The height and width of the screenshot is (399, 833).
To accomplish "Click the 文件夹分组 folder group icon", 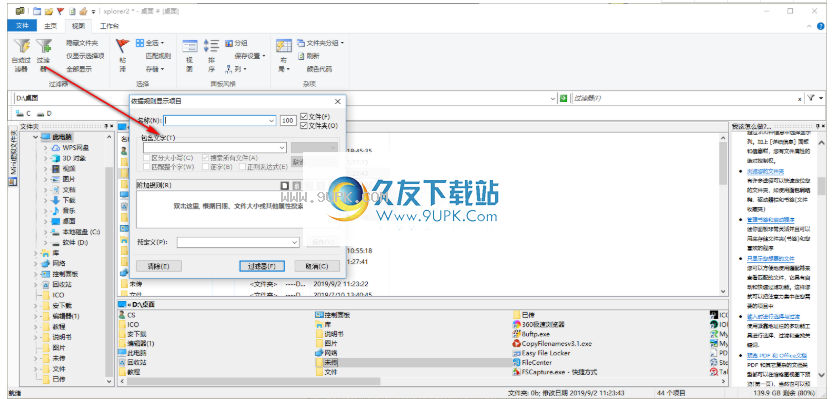I will pyautogui.click(x=301, y=43).
